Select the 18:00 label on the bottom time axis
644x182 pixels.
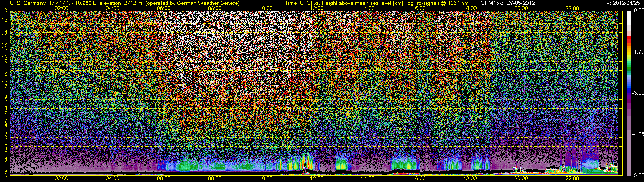pos(470,179)
